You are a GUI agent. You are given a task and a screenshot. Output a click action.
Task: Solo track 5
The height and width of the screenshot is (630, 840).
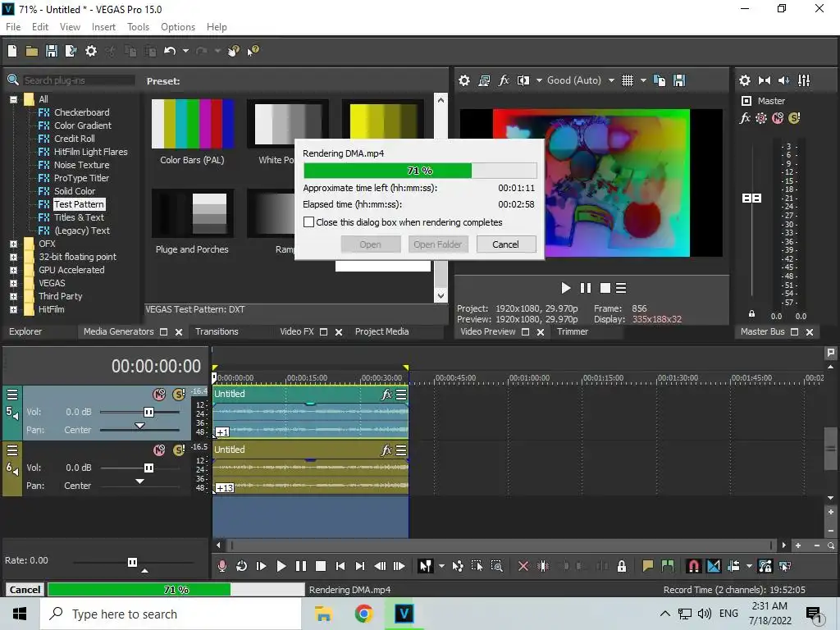(178, 395)
